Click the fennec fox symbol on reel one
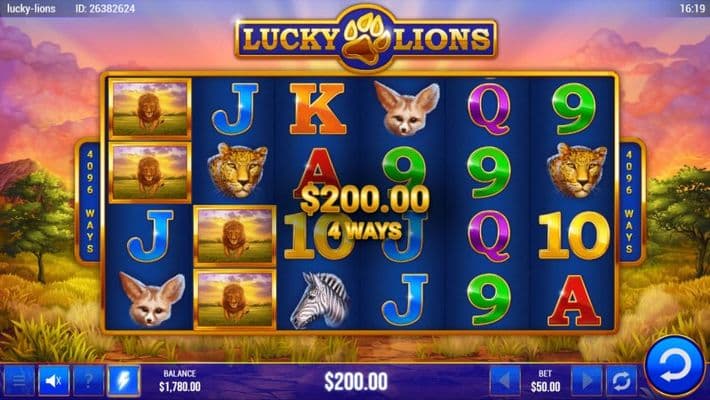 (x=152, y=299)
